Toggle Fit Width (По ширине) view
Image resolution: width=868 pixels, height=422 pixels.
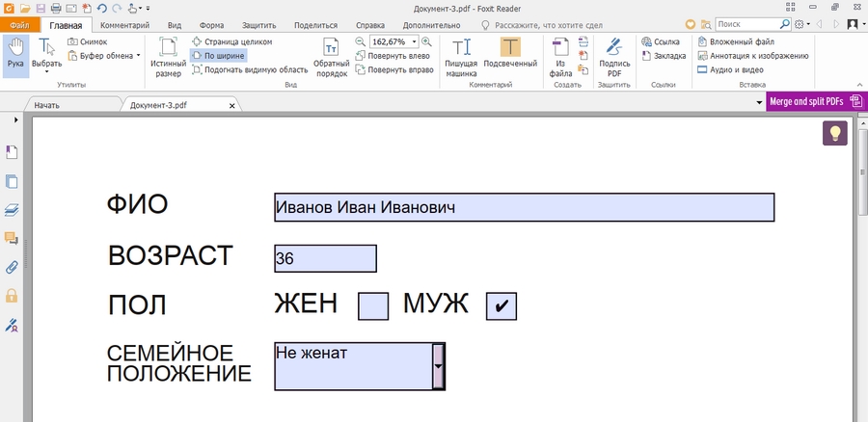(x=218, y=56)
